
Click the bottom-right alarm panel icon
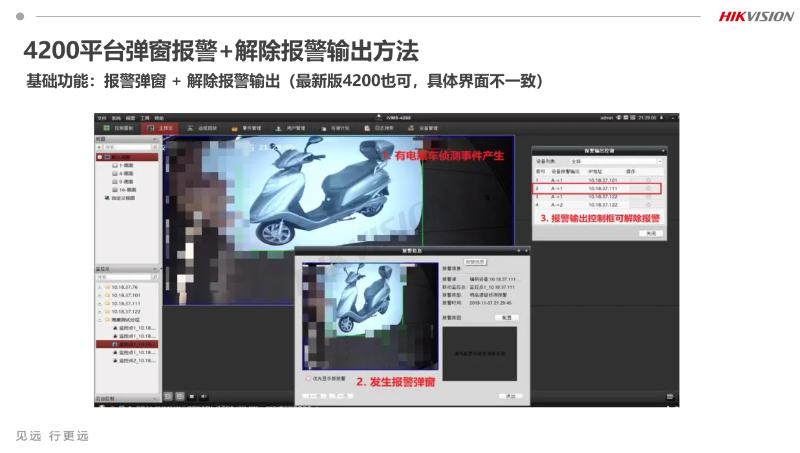point(670,396)
